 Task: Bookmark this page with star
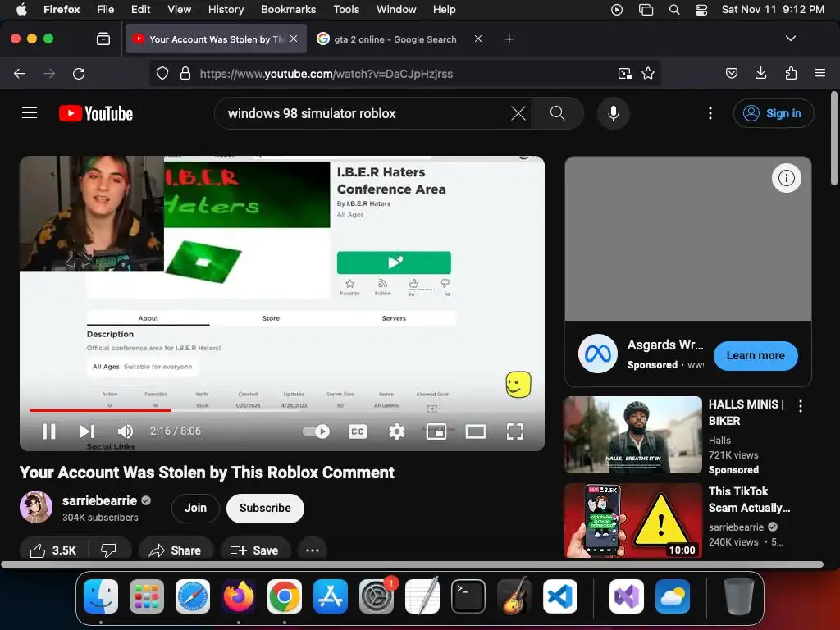648,73
